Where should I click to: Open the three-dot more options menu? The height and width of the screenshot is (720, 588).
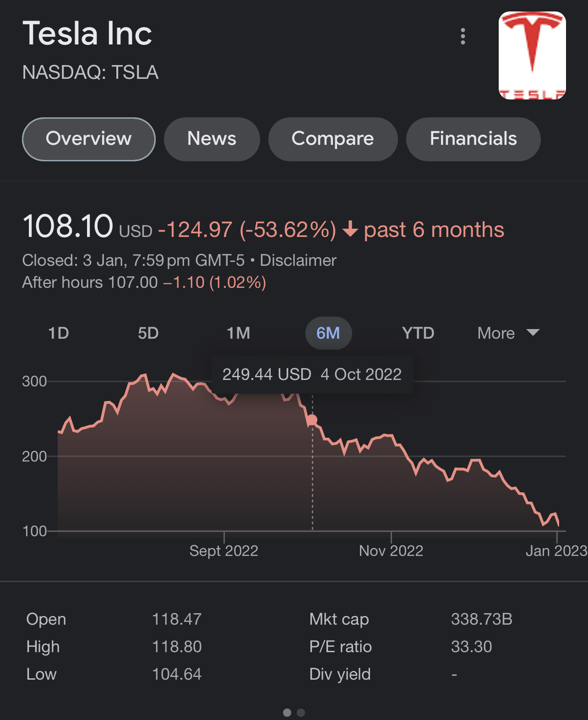tap(463, 36)
